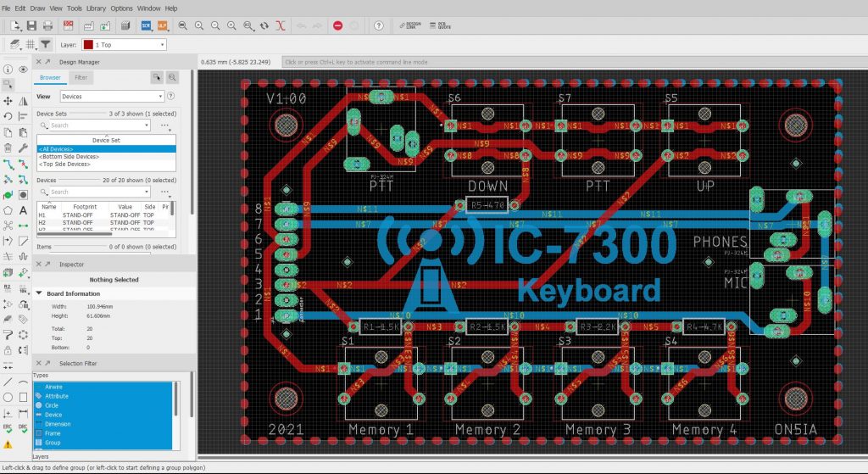Click the Redraw refresh icon
The width and height of the screenshot is (868, 474).
tap(264, 25)
